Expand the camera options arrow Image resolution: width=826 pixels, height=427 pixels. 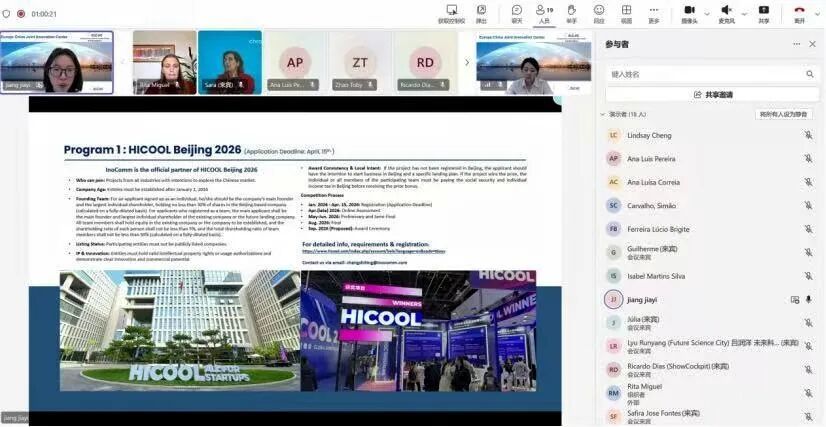703,10
